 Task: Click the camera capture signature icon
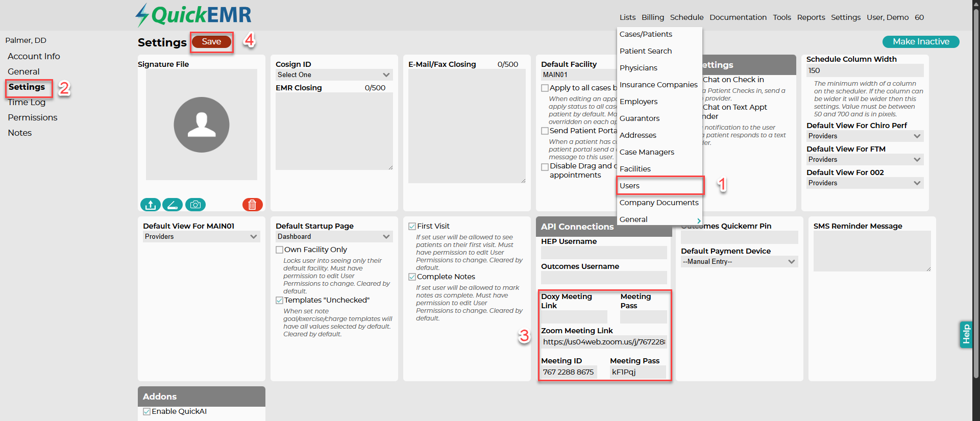(195, 205)
